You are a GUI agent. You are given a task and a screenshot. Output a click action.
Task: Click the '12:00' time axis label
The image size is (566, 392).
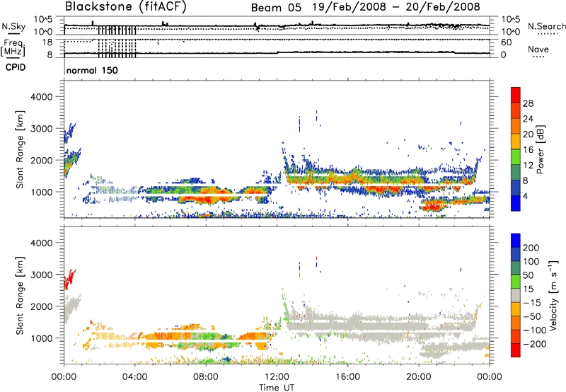coord(277,377)
